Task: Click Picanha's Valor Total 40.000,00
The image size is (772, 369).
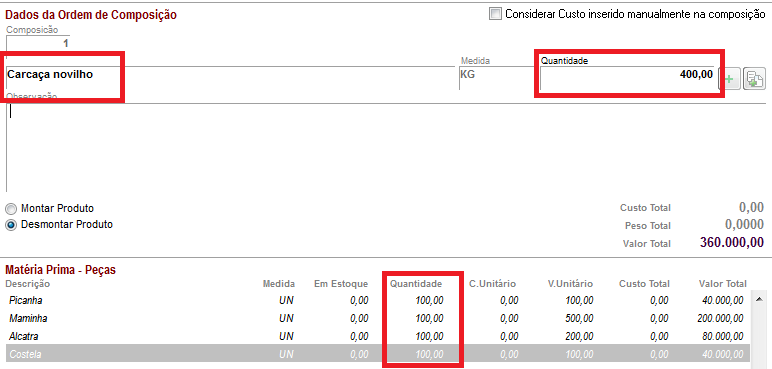Action: pyautogui.click(x=723, y=301)
